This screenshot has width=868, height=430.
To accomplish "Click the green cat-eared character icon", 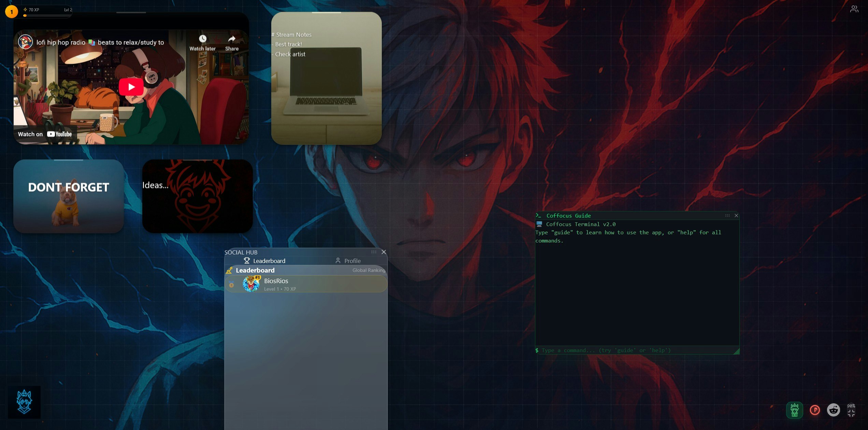I will (794, 410).
